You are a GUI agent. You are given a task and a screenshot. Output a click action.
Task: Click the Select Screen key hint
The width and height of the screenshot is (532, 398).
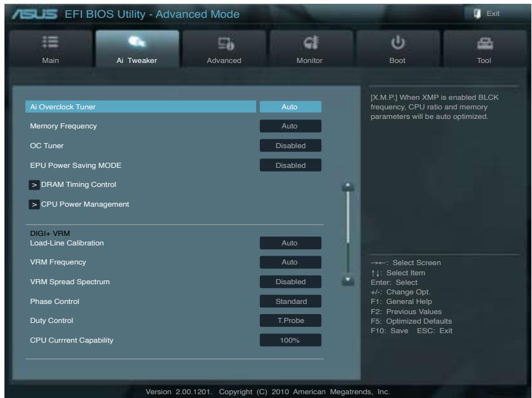point(406,263)
